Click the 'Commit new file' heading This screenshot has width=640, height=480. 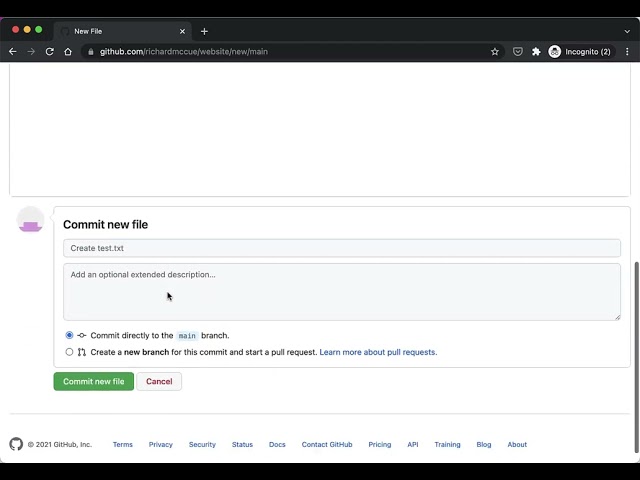(105, 224)
